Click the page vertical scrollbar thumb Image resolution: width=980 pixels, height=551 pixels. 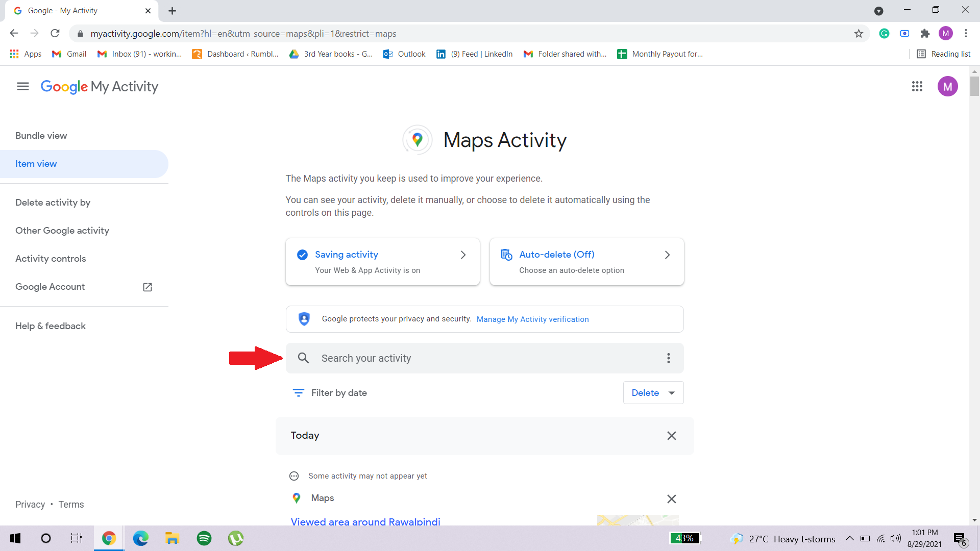click(974, 86)
